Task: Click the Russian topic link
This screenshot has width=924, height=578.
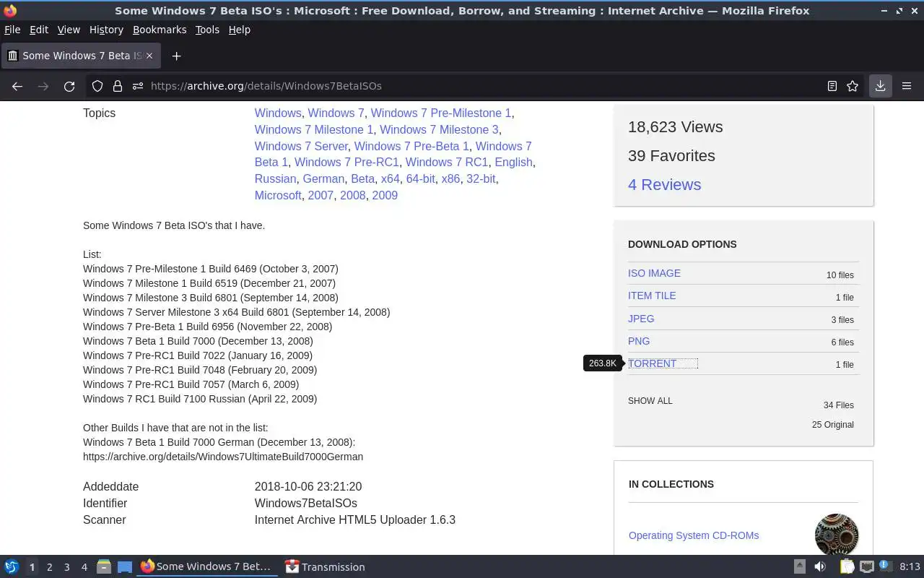Action: click(275, 178)
